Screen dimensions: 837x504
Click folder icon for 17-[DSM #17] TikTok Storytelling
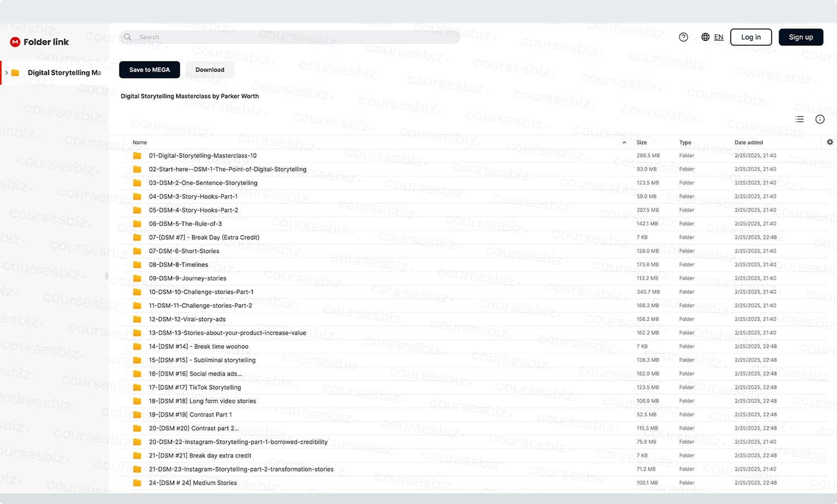pyautogui.click(x=137, y=387)
